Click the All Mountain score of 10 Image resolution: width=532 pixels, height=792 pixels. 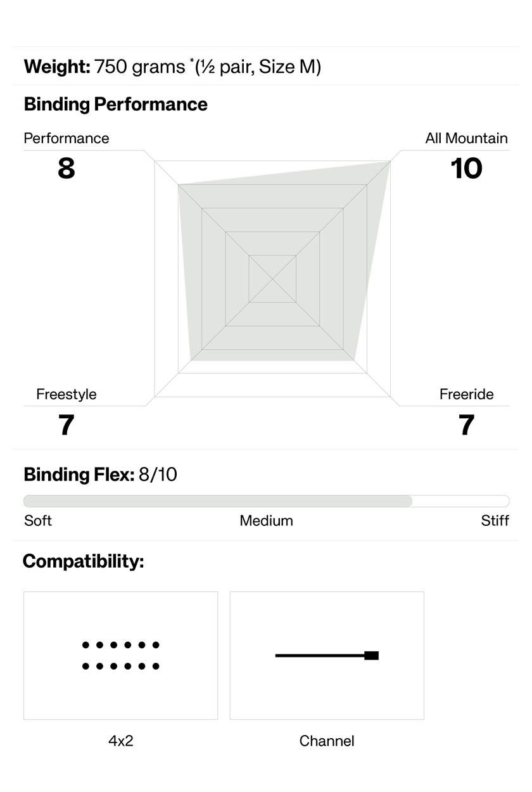click(466, 169)
